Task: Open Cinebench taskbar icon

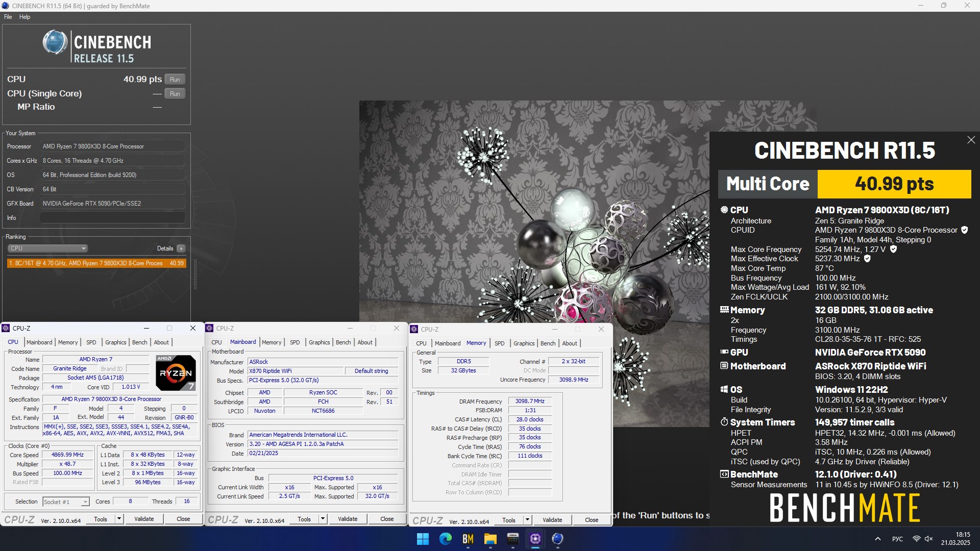Action: click(557, 539)
